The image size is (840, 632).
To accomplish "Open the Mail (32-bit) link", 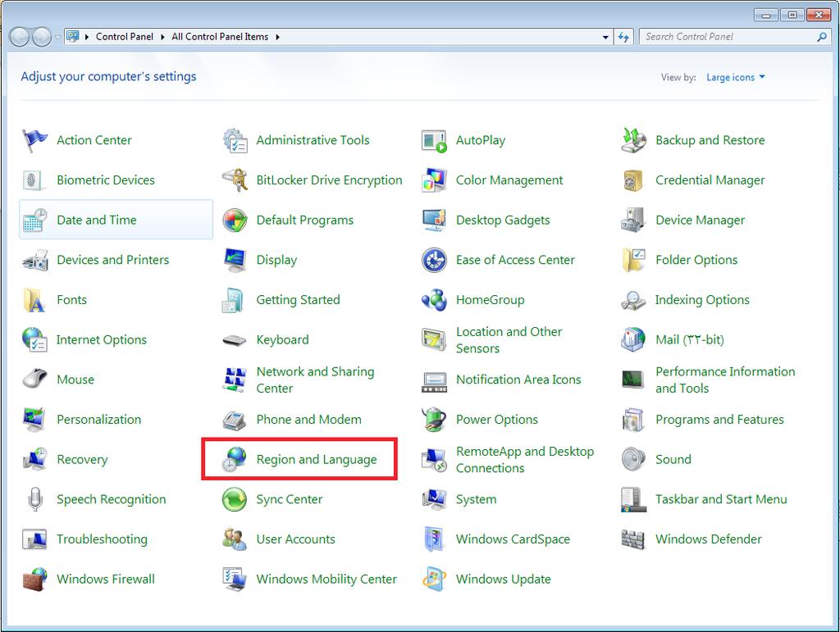I will (x=689, y=340).
